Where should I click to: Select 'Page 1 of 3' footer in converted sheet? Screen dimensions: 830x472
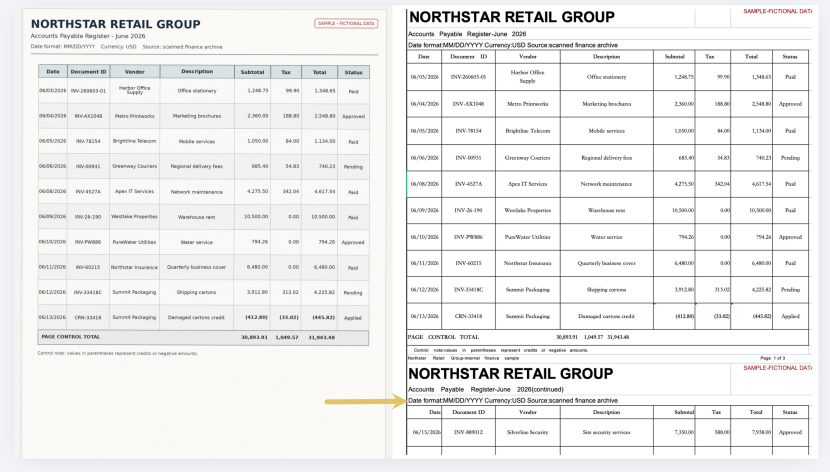coord(772,358)
